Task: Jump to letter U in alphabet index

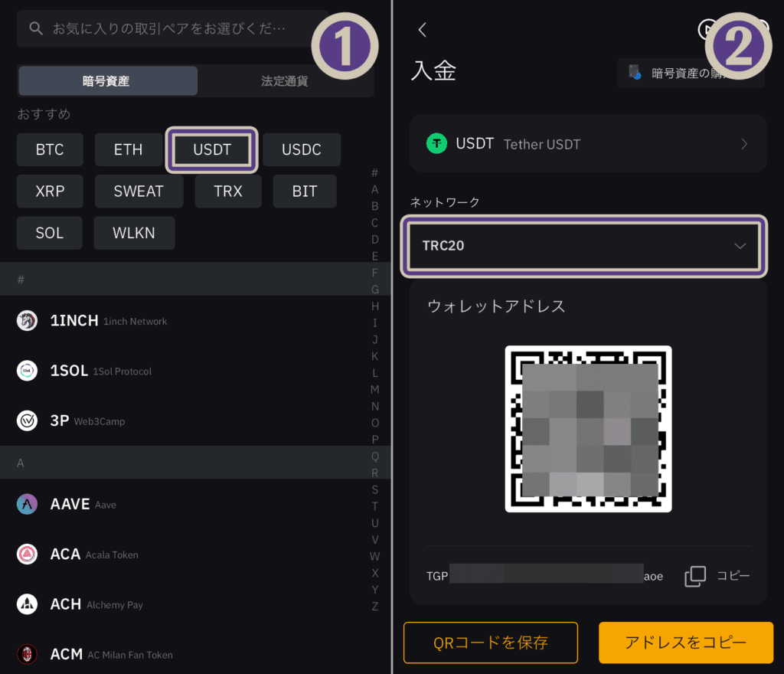Action: click(x=374, y=523)
